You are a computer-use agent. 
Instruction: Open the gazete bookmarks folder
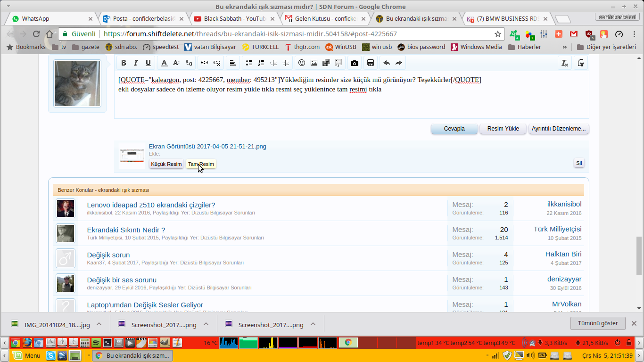click(85, 47)
